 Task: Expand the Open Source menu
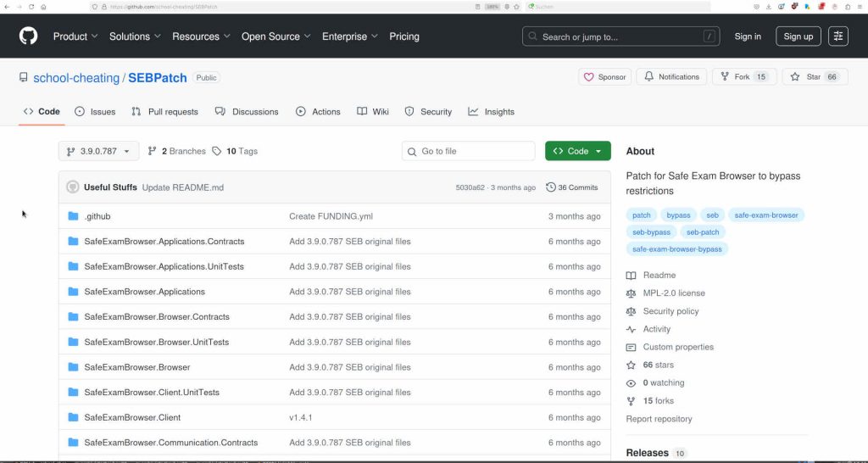click(275, 36)
